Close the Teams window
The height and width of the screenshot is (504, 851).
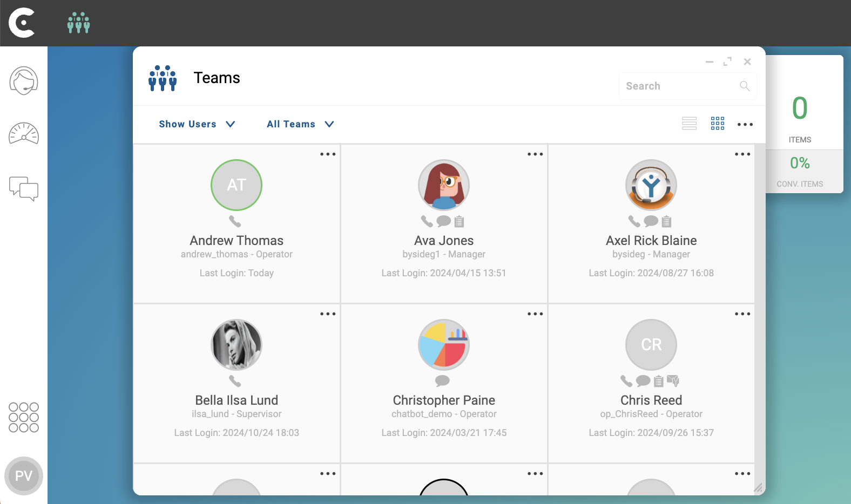pos(747,62)
